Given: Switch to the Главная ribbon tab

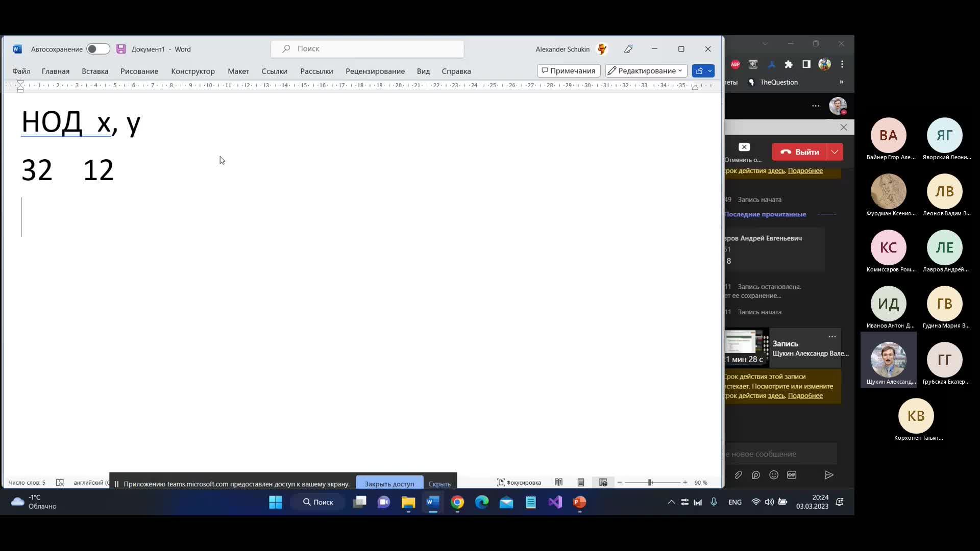Looking at the screenshot, I should (x=56, y=71).
